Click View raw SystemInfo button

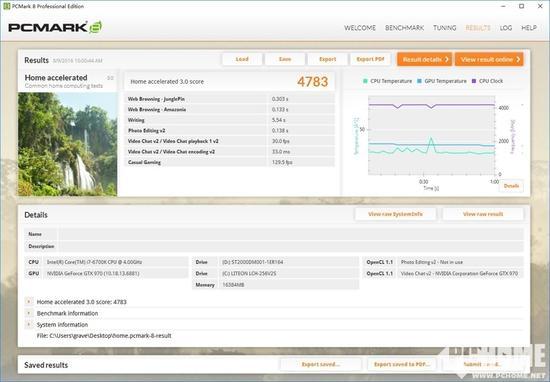coord(395,214)
